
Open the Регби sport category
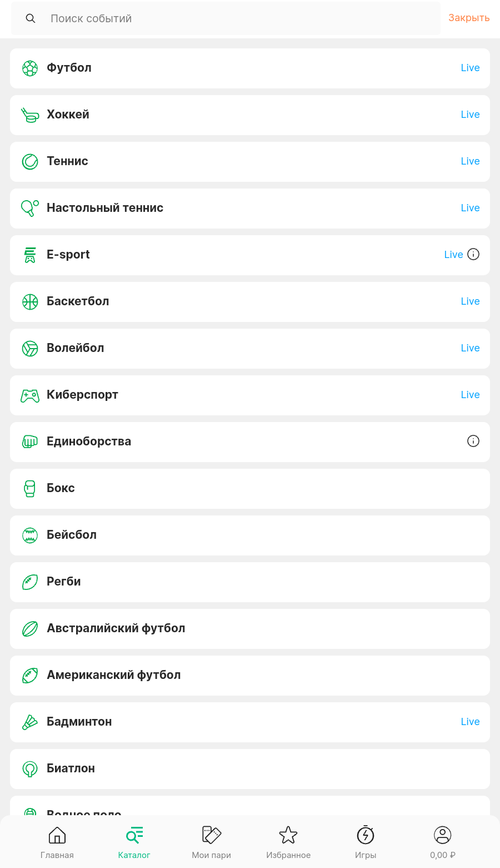tap(250, 582)
